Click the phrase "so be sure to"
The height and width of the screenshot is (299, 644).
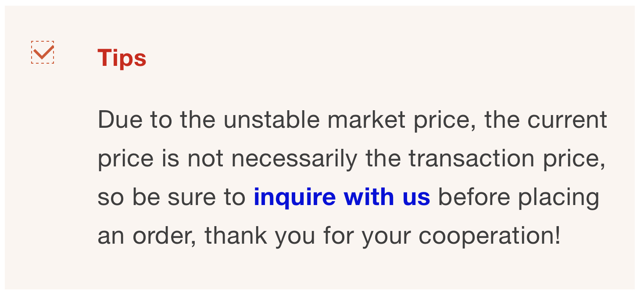pyautogui.click(x=171, y=197)
